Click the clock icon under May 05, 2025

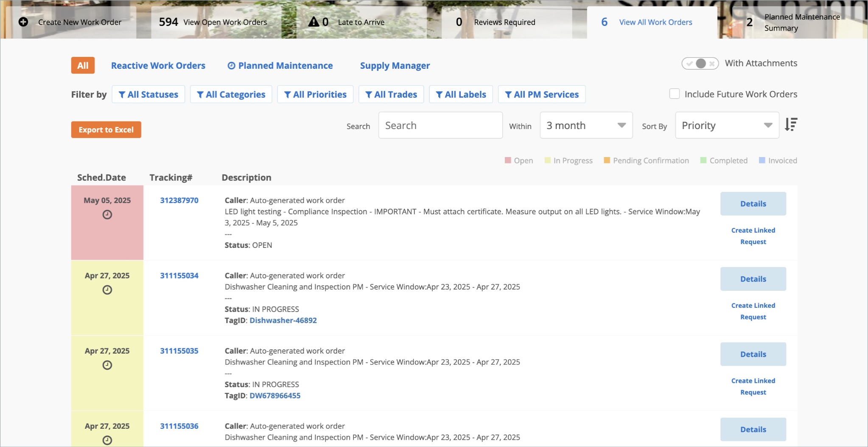[107, 215]
